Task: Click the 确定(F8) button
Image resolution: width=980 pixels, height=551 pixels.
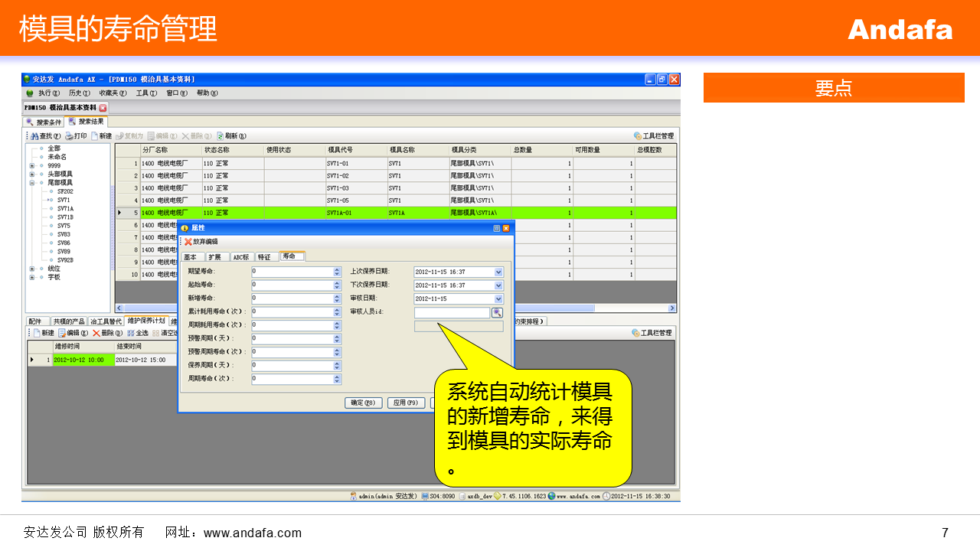Action: pyautogui.click(x=363, y=403)
